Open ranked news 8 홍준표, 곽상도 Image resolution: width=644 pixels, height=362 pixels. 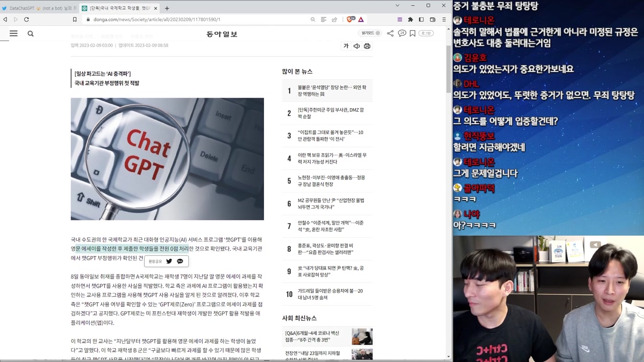(x=327, y=249)
